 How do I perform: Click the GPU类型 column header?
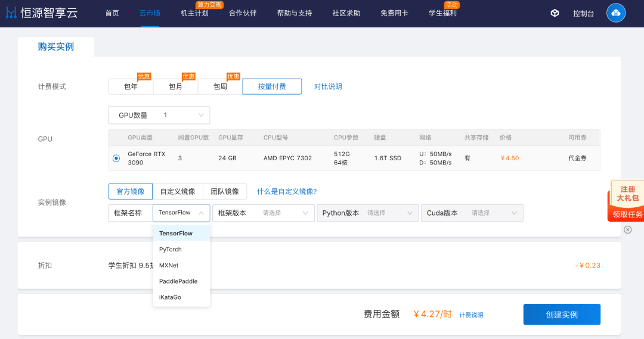[140, 138]
